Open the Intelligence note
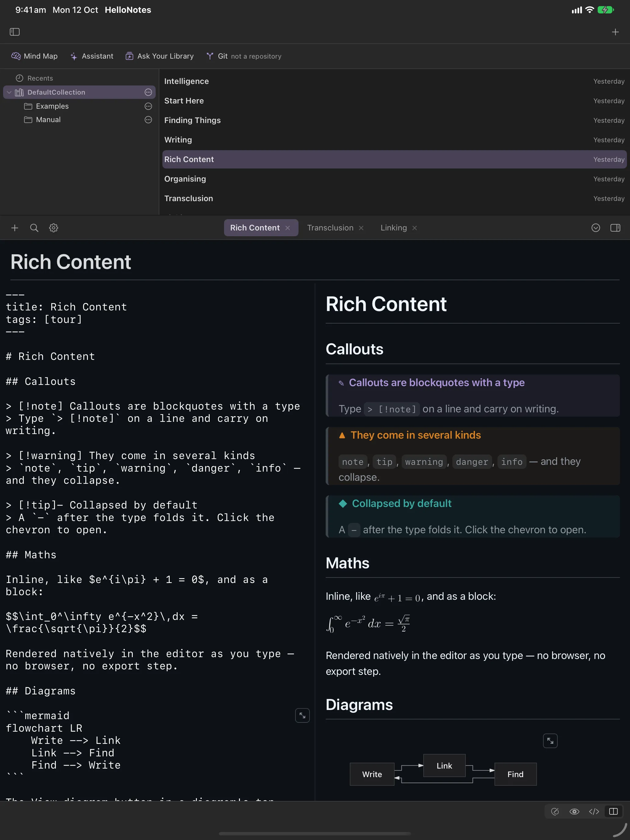The image size is (630, 840). coord(394,81)
